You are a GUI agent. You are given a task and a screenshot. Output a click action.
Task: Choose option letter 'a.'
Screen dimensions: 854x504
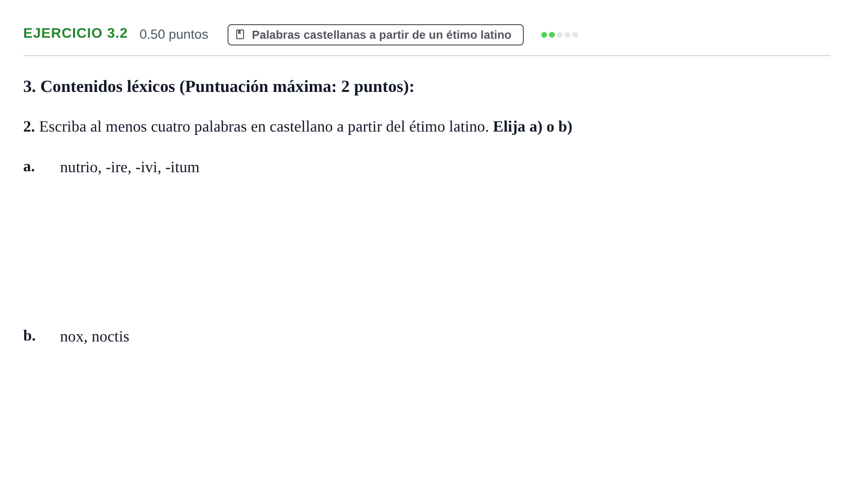29,166
